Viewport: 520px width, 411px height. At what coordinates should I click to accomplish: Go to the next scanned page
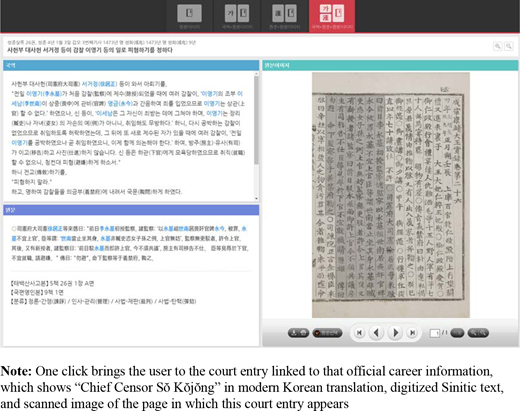(x=395, y=333)
